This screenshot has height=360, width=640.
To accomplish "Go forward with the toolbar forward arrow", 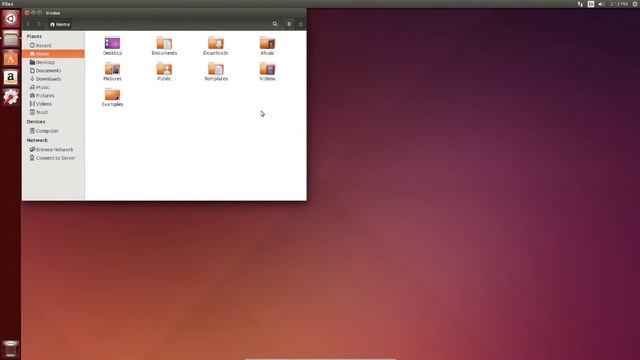I will point(39,24).
